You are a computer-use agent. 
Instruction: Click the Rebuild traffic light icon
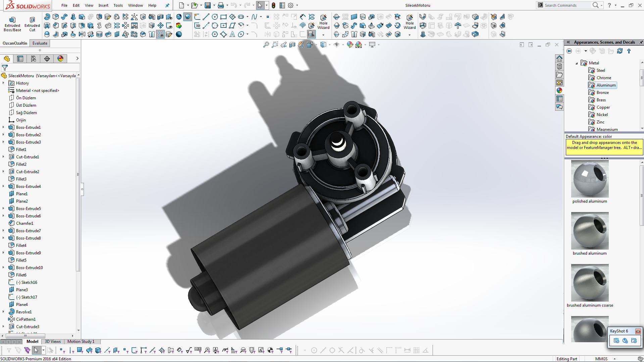pyautogui.click(x=274, y=5)
